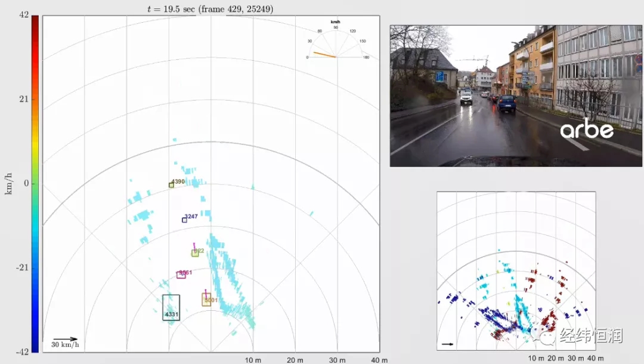Click the colorbar label '0'
This screenshot has width=644, height=364.
pyautogui.click(x=26, y=183)
